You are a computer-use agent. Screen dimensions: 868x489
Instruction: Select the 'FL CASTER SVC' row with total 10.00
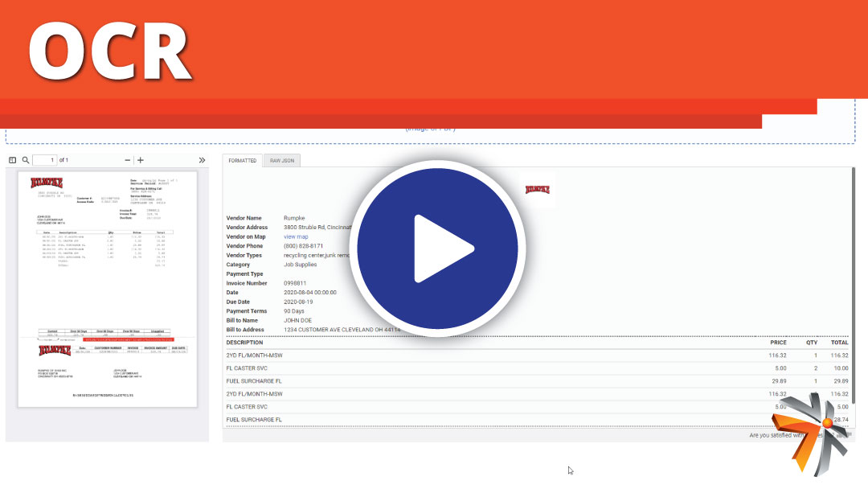click(x=537, y=368)
